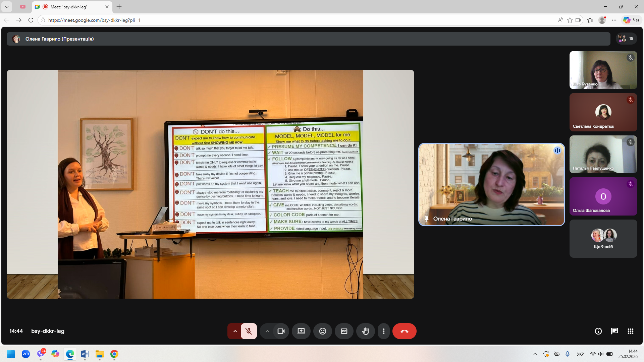Toggle closed captions button
The image size is (644, 362).
[x=344, y=331]
